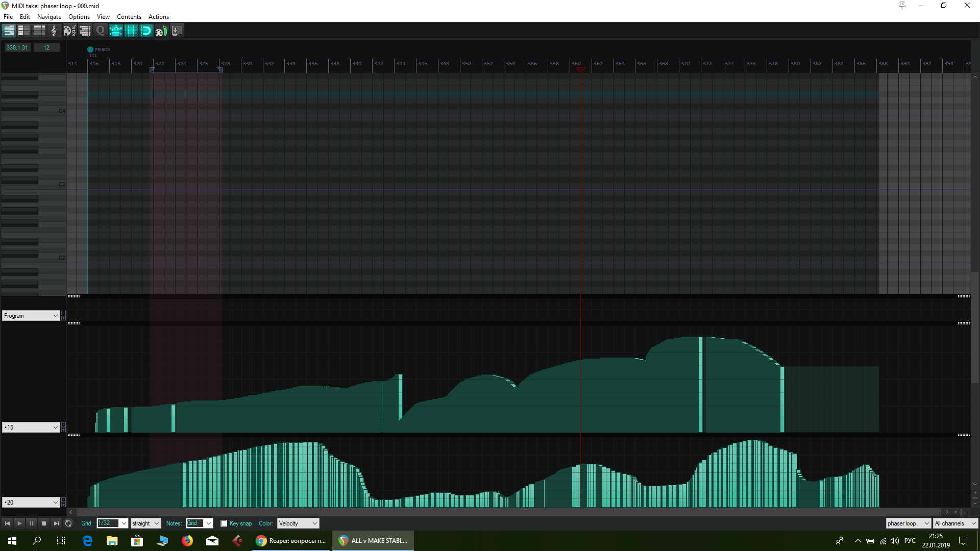Open the straight grid type dropdown

pyautogui.click(x=145, y=523)
